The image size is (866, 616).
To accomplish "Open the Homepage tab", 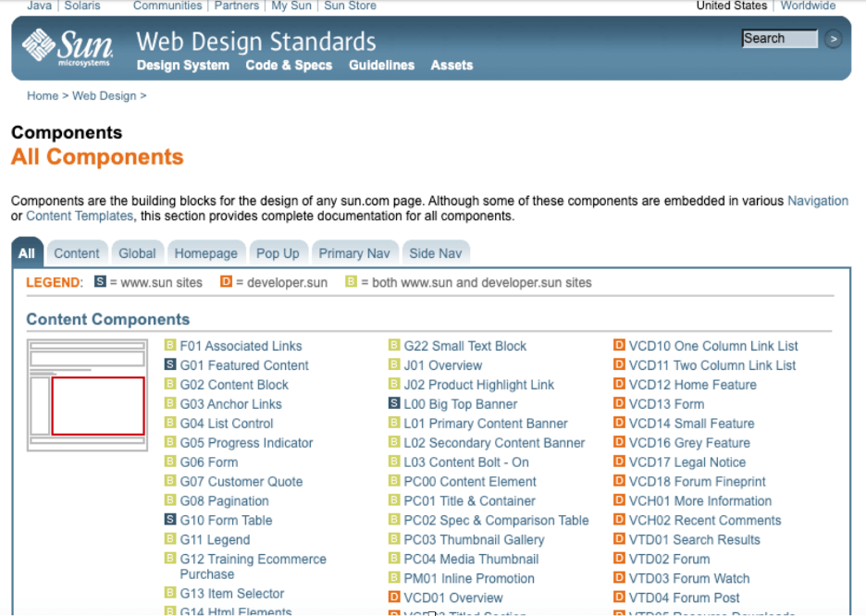I will point(206,253).
